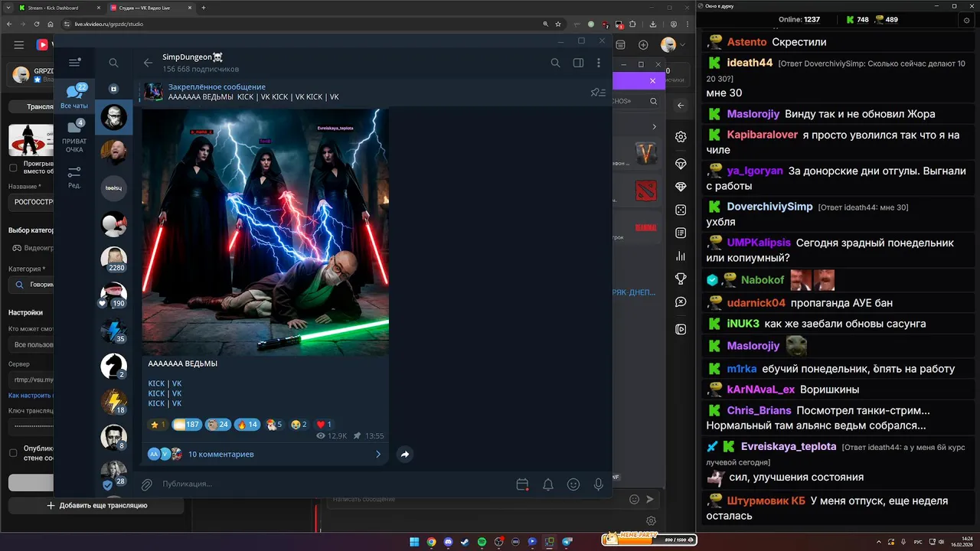Open the chat with 35 unread badge
The image size is (980, 551).
pos(114,330)
